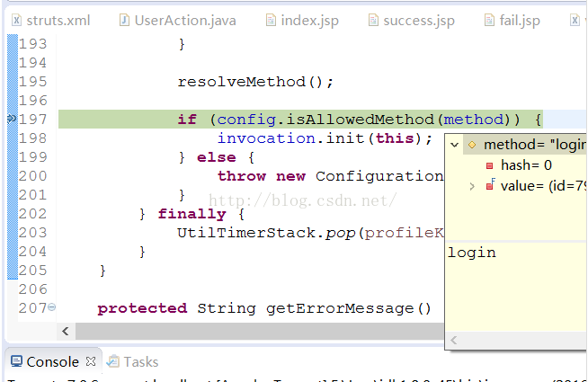Click the else keyword on line 199
The width and height of the screenshot is (588, 382).
pyautogui.click(x=217, y=157)
